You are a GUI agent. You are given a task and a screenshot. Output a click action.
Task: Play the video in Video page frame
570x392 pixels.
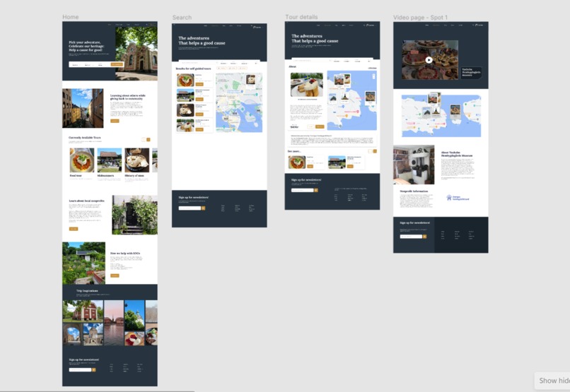click(429, 60)
